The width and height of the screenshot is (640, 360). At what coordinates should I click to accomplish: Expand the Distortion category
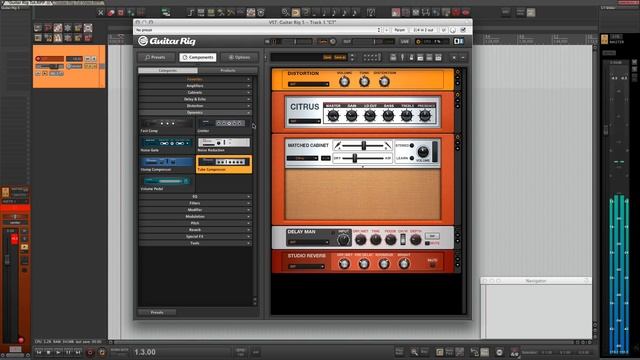195,106
